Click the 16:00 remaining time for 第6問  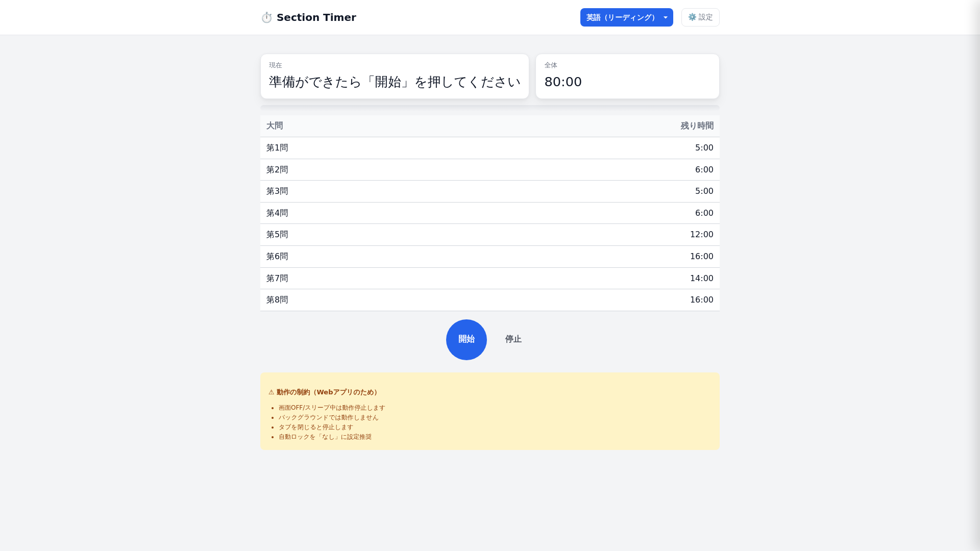701,256
